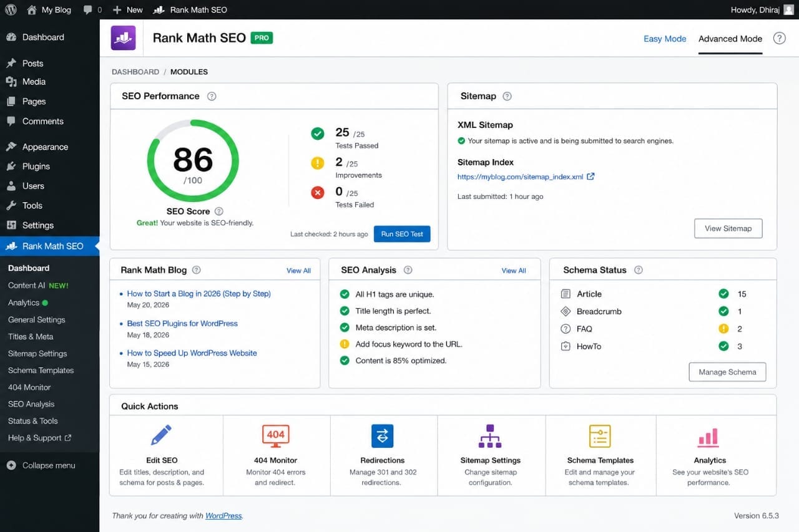Open the sitemap_index.xml link

(520, 177)
